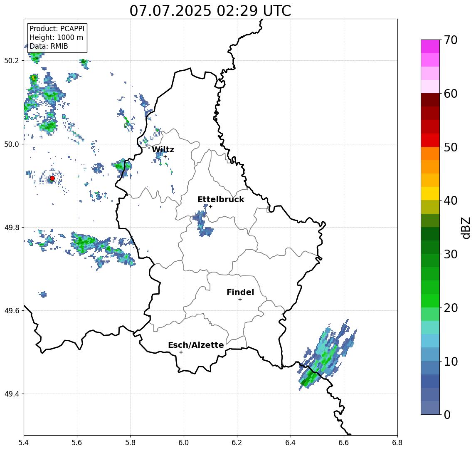Click the latitude tick label 50.0
The height and width of the screenshot is (451, 476).
(12, 144)
